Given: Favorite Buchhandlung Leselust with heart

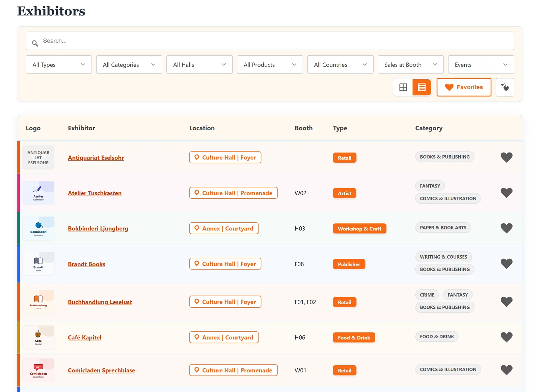Looking at the screenshot, I should [x=506, y=302].
